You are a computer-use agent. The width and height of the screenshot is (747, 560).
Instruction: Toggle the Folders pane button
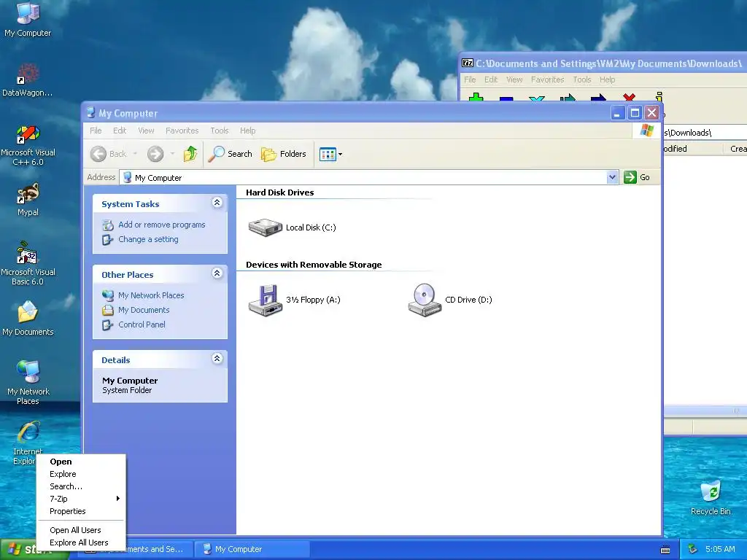284,154
